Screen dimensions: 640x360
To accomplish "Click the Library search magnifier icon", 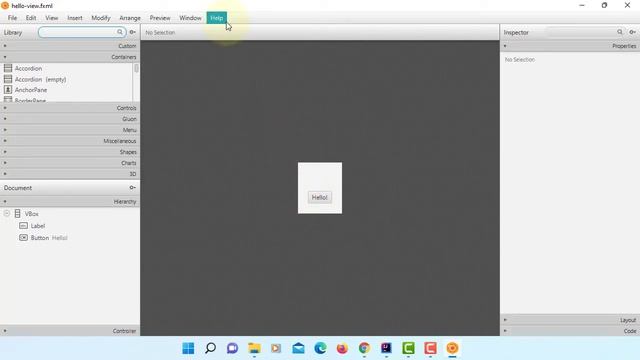I will click(x=120, y=32).
